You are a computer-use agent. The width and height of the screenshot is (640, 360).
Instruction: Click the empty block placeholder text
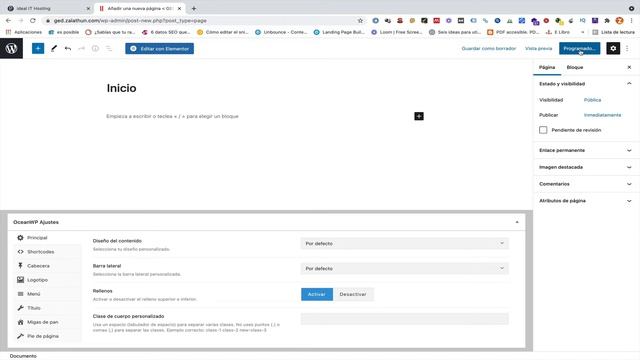[x=172, y=116]
